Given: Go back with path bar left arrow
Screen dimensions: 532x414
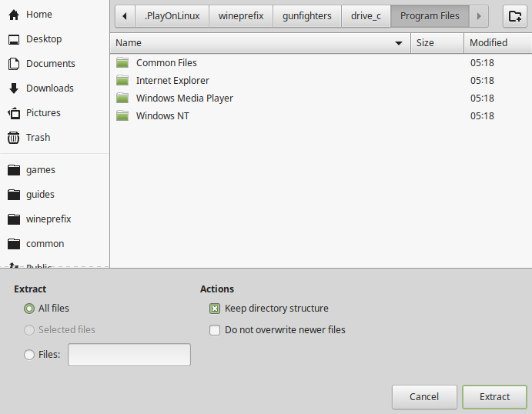Looking at the screenshot, I should coord(125,16).
